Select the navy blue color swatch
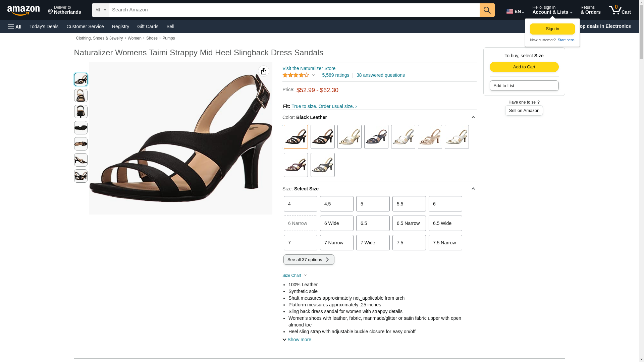The width and height of the screenshot is (644, 362). click(376, 137)
